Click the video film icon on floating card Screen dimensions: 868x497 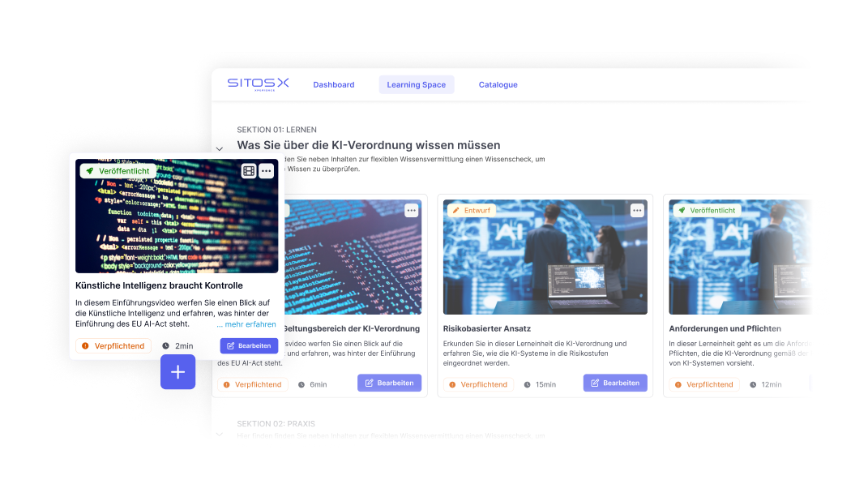249,171
